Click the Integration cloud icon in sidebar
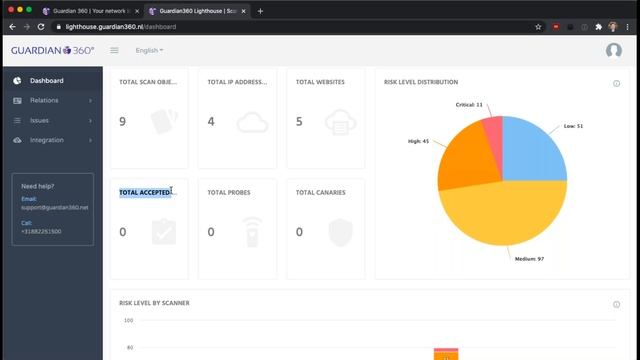The image size is (640, 360). (x=17, y=140)
